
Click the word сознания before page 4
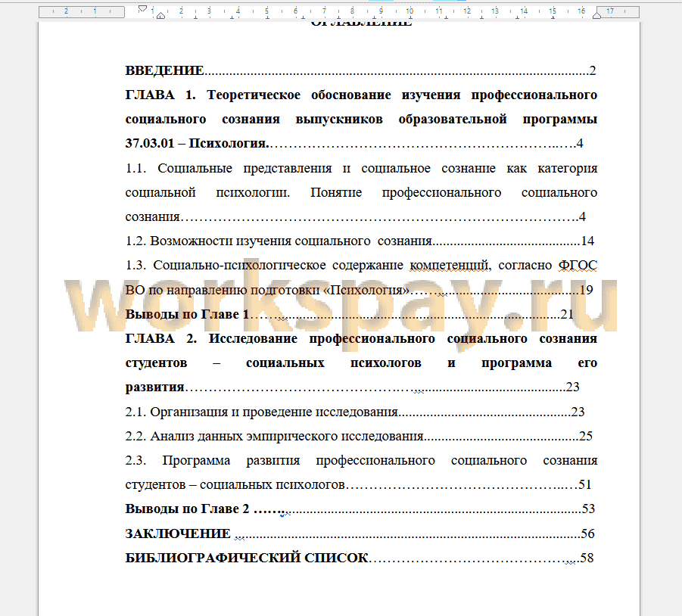click(153, 216)
